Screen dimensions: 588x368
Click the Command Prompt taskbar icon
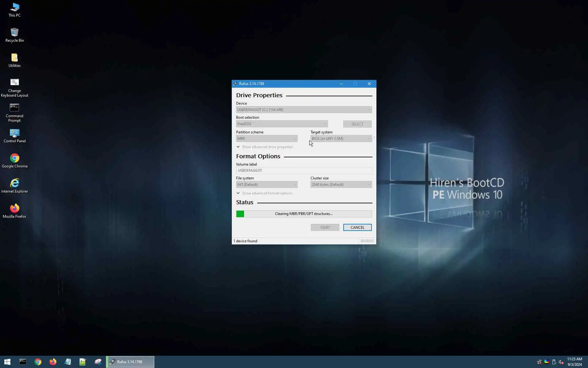click(23, 362)
